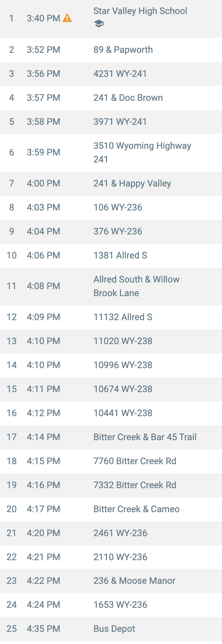
Task: Select the 89 & Papworth stop
Action: 111,50
